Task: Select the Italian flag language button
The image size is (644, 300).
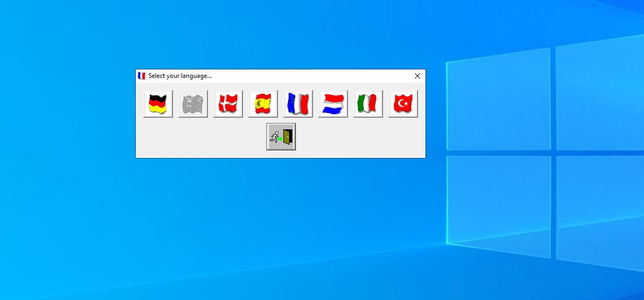Action: point(368,103)
